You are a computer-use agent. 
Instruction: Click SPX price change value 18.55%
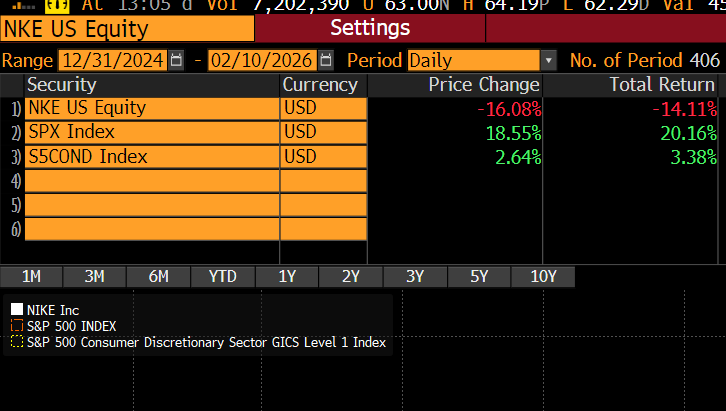513,134
